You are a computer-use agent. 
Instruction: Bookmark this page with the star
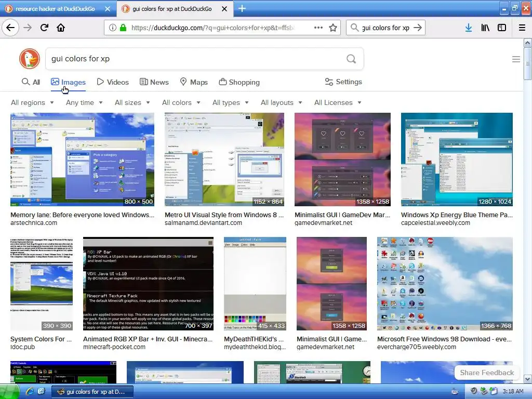[333, 28]
